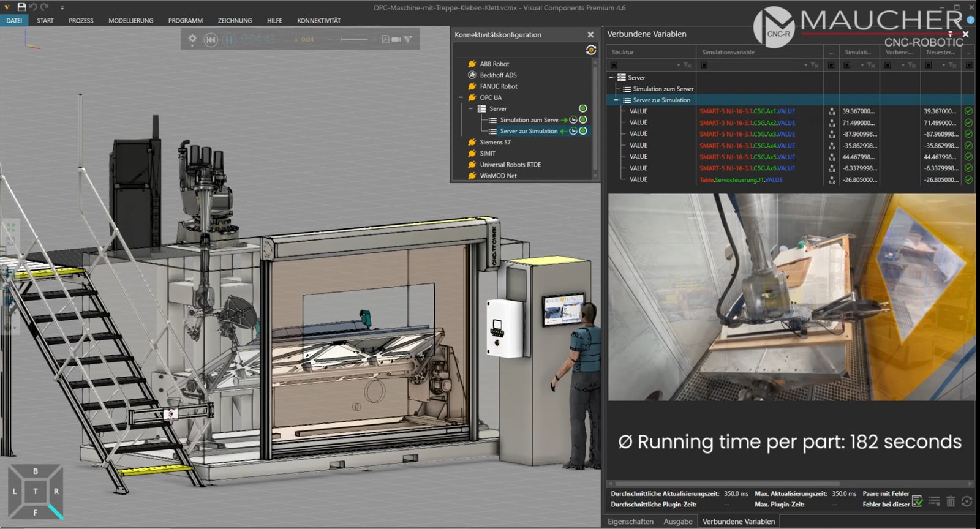Image resolution: width=980 pixels, height=529 pixels.
Task: Open the Struktur column filter dropdown
Action: [679, 65]
